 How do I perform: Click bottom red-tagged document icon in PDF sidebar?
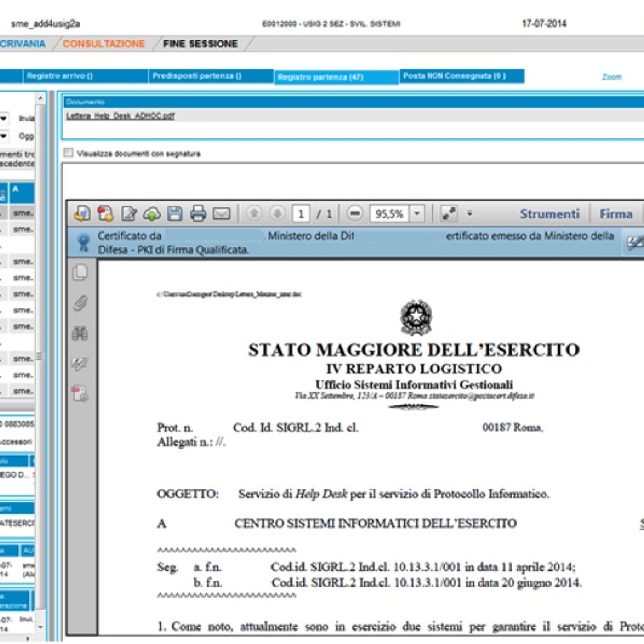point(80,394)
